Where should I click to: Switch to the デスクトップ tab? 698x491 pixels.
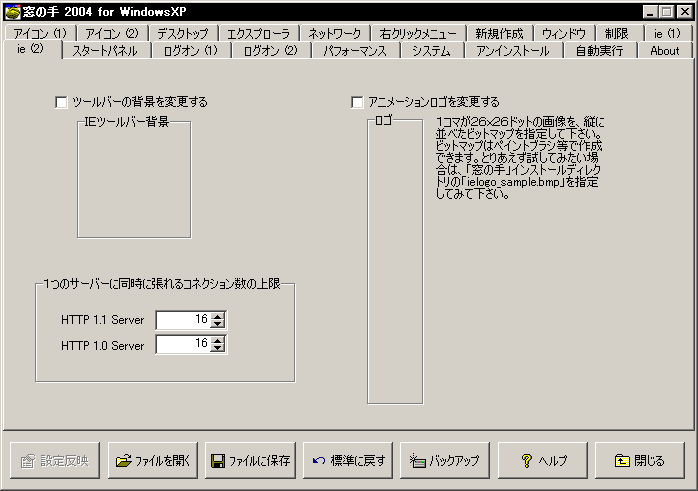click(x=183, y=33)
